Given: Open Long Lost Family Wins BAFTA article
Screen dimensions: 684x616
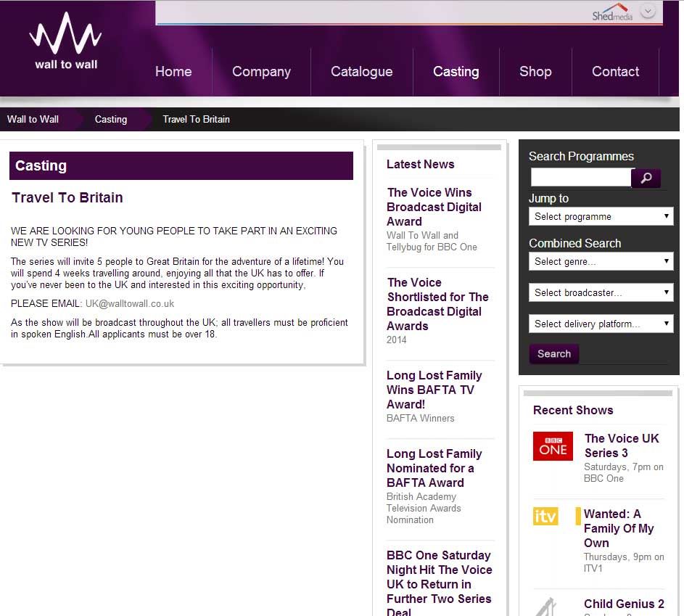Looking at the screenshot, I should coord(434,390).
